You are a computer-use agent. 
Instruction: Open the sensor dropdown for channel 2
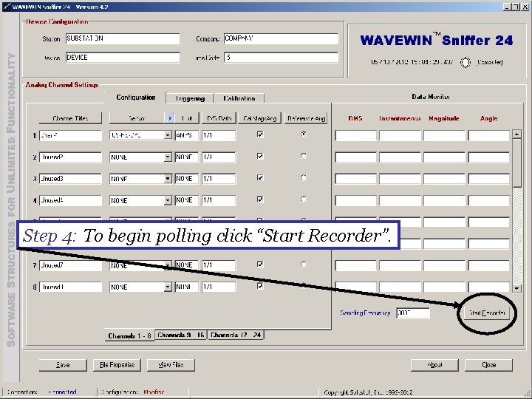[x=168, y=157]
